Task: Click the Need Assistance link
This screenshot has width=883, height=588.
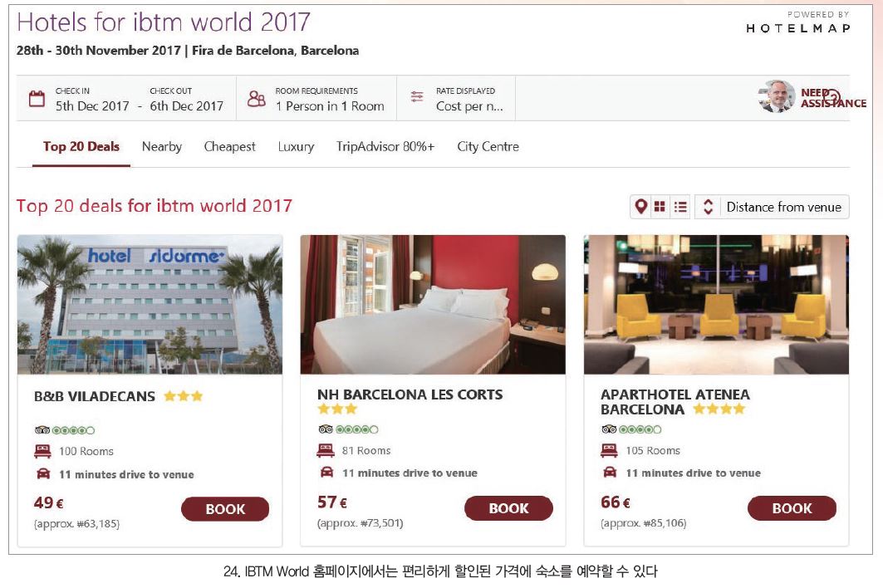Action: click(x=833, y=98)
